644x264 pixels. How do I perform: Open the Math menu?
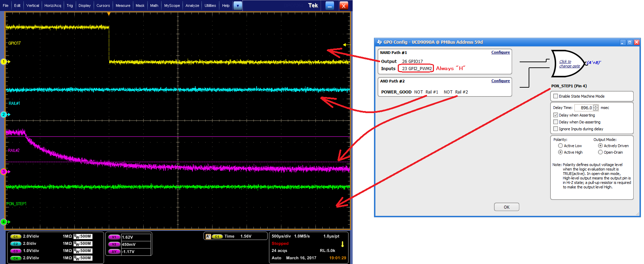(154, 5)
